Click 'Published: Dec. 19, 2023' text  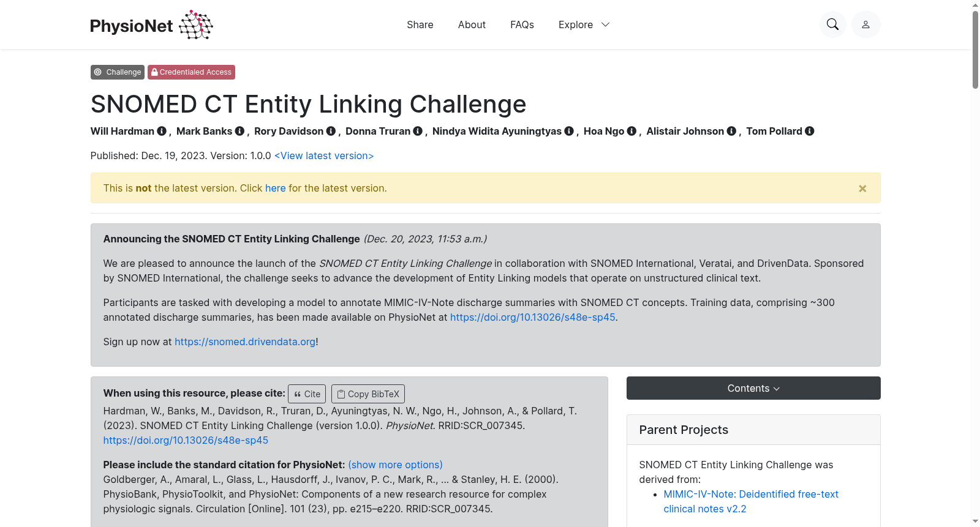[149, 155]
